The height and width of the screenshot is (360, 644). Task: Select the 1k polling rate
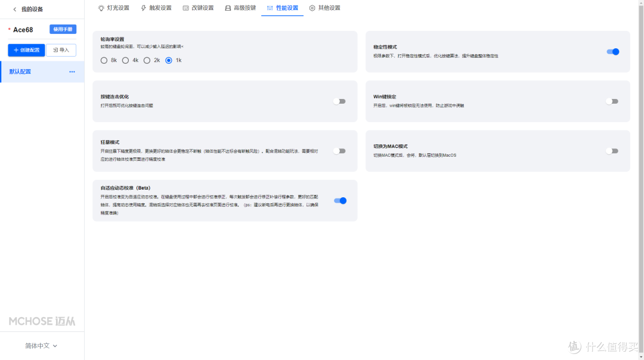tap(168, 60)
